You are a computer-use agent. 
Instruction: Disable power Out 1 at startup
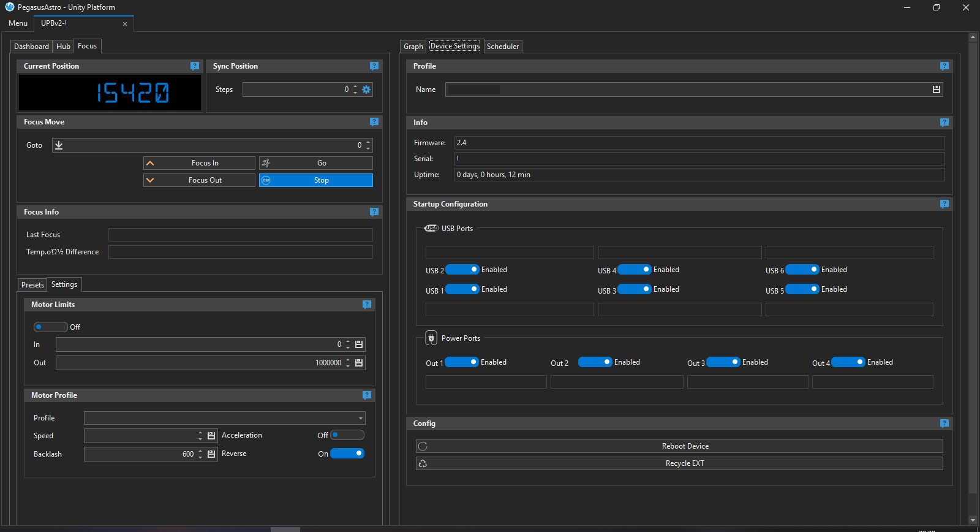462,362
